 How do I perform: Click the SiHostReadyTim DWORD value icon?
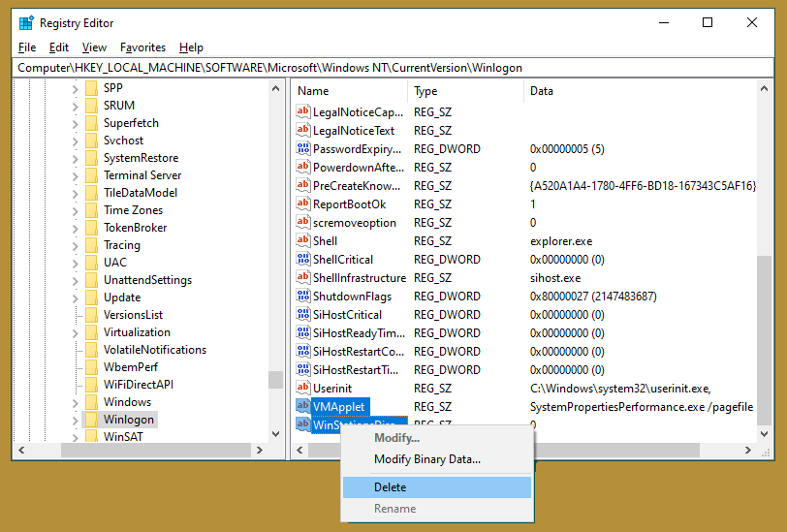pyautogui.click(x=302, y=332)
